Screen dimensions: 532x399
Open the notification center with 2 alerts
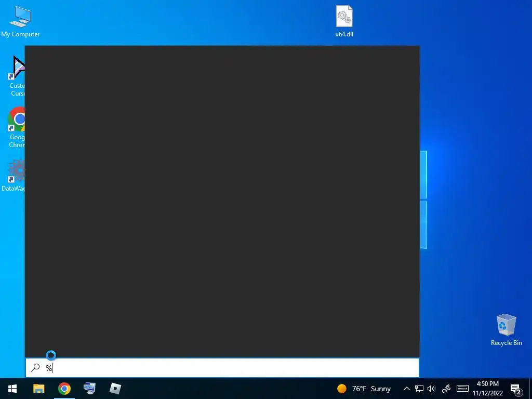[516, 389]
